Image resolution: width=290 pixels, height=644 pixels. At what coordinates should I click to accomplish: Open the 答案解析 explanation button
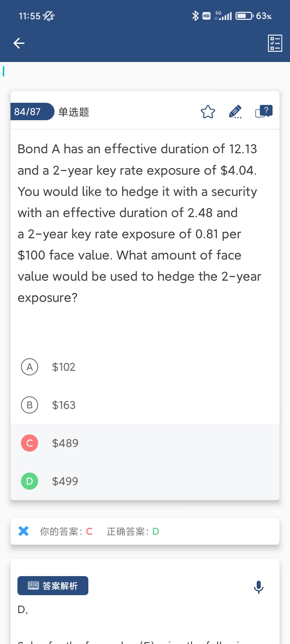(x=53, y=586)
